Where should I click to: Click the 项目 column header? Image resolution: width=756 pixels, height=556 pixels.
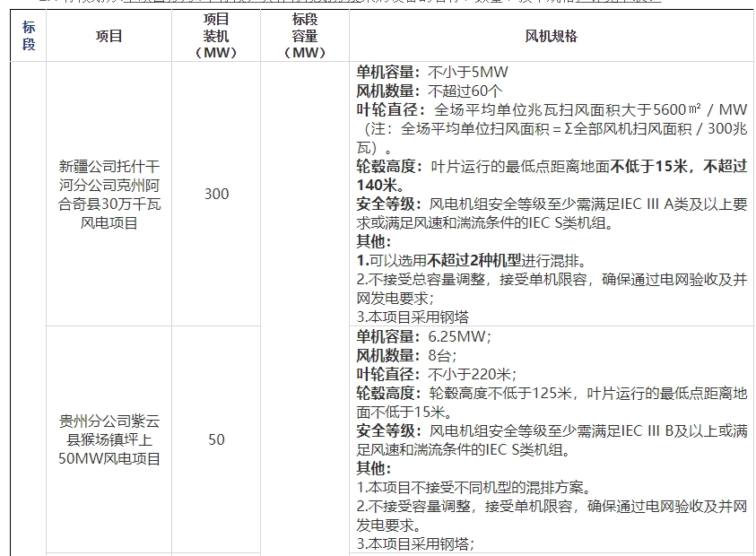pyautogui.click(x=109, y=36)
